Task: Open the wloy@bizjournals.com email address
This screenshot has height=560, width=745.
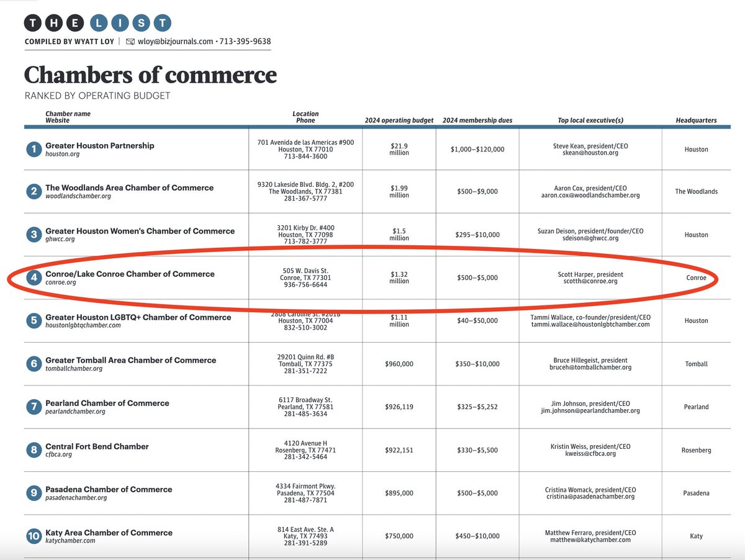Action: (176, 42)
